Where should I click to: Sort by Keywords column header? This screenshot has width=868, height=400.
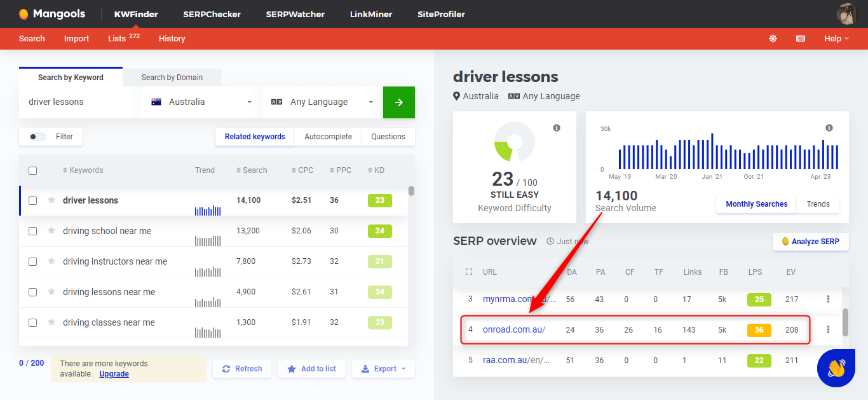83,170
